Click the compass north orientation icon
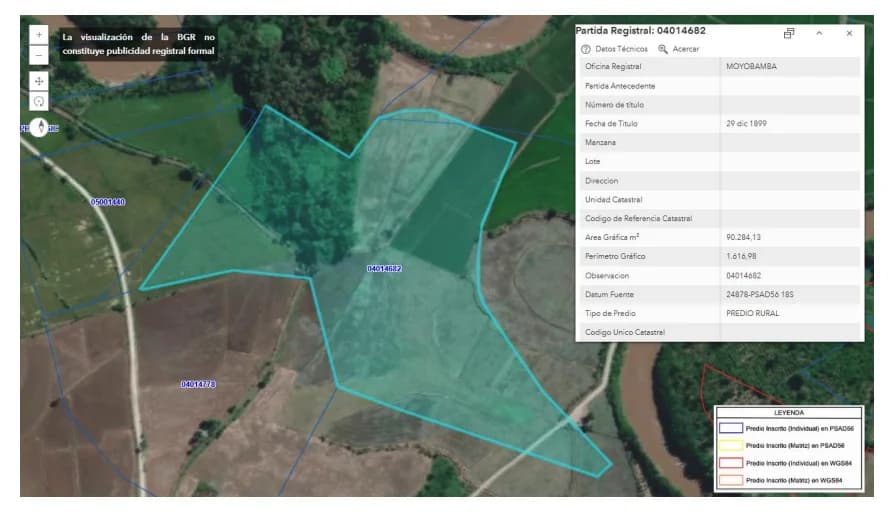 pos(40,127)
